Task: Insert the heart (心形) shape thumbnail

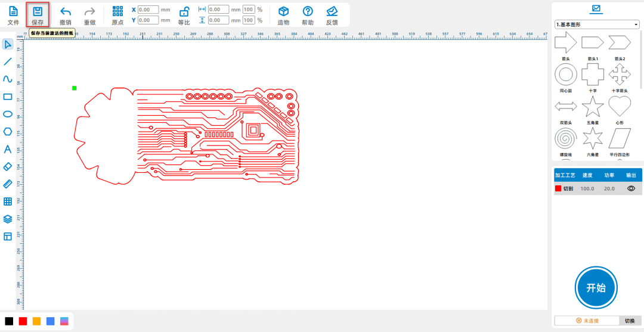Action: (620, 107)
